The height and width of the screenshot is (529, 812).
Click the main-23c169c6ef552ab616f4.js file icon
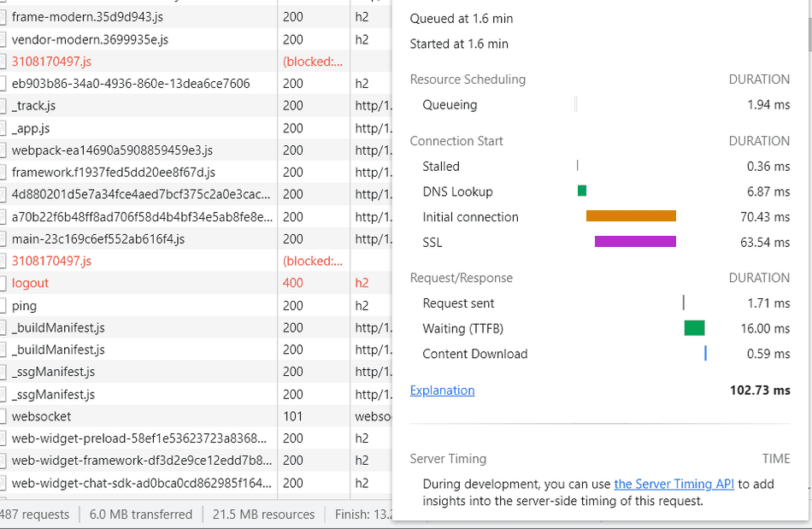point(5,238)
